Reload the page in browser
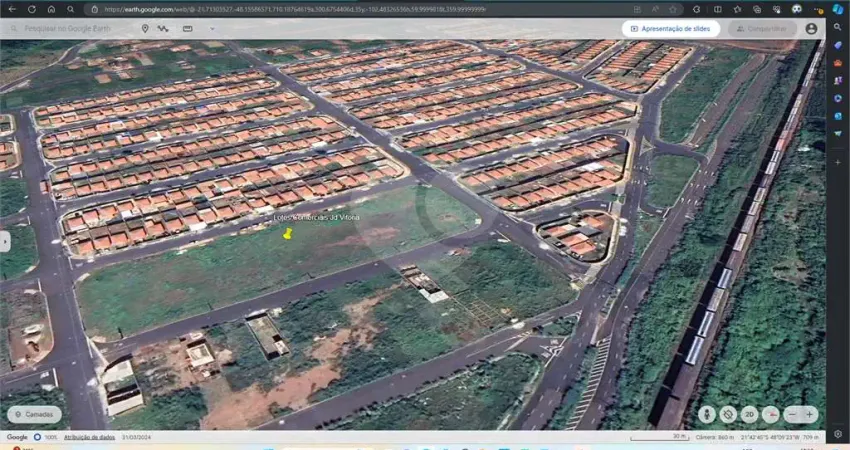 coord(32,9)
